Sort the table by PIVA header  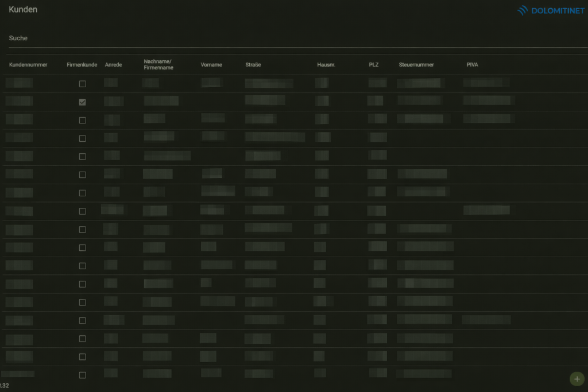(472, 65)
